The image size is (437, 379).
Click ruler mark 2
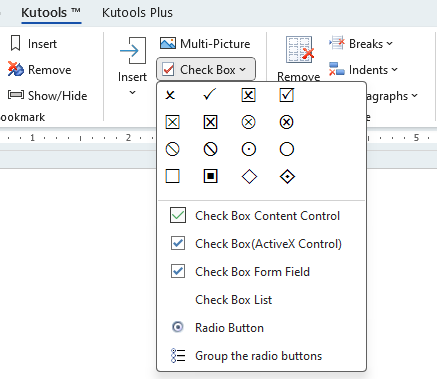click(128, 137)
